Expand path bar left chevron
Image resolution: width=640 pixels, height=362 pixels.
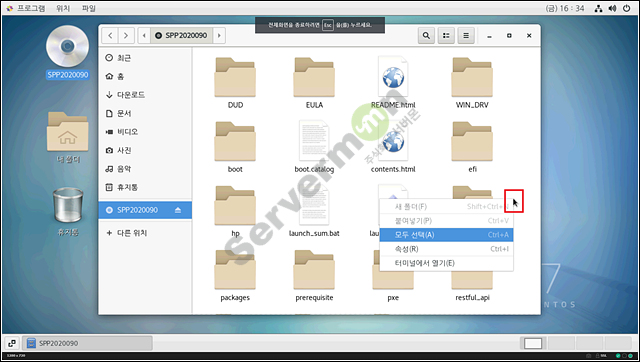click(x=144, y=36)
